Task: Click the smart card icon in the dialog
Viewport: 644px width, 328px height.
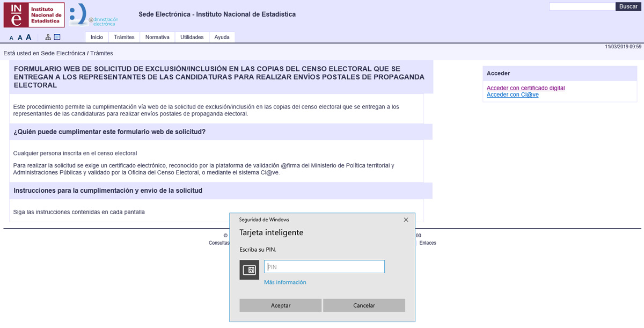Action: click(249, 270)
